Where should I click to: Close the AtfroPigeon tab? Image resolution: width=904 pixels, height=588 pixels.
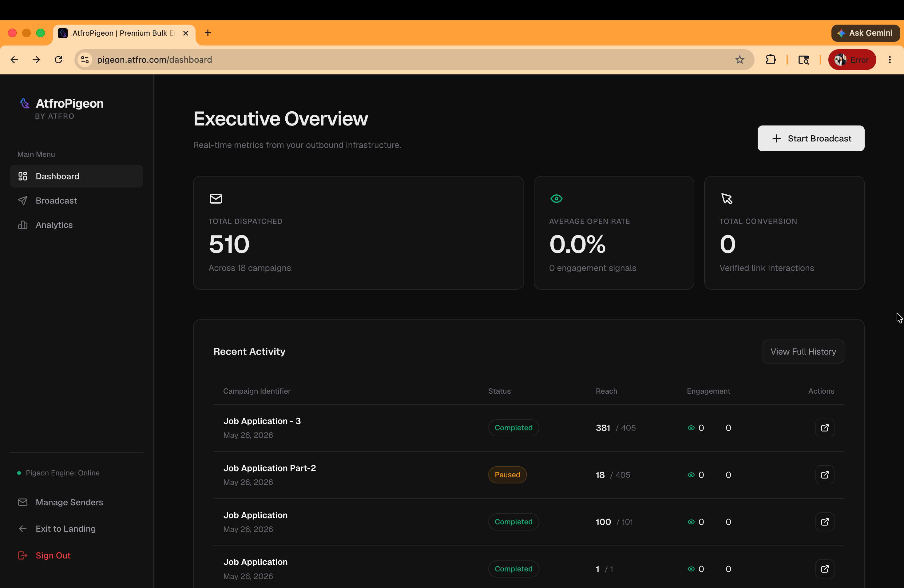coord(186,33)
